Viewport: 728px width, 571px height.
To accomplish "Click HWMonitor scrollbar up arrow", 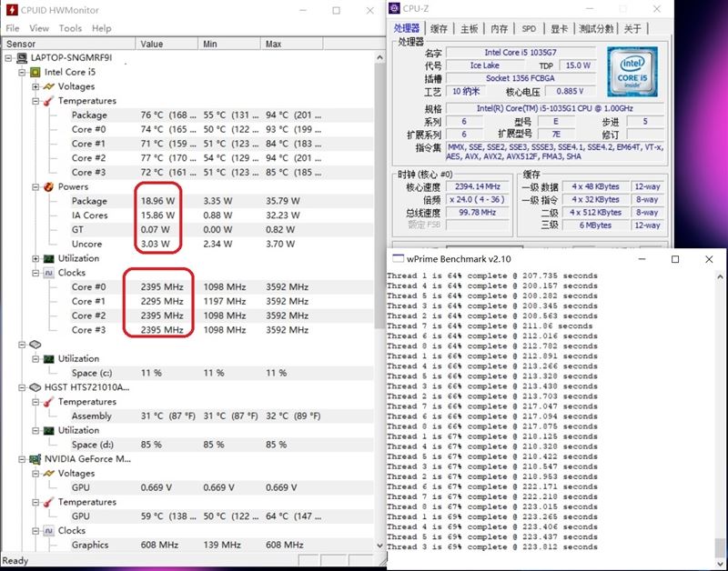I will click(379, 57).
